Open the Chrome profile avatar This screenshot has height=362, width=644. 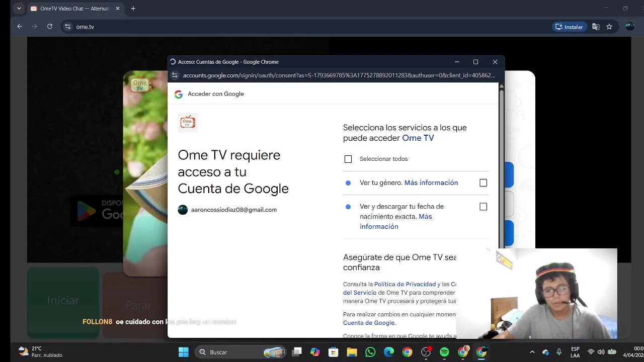[630, 27]
